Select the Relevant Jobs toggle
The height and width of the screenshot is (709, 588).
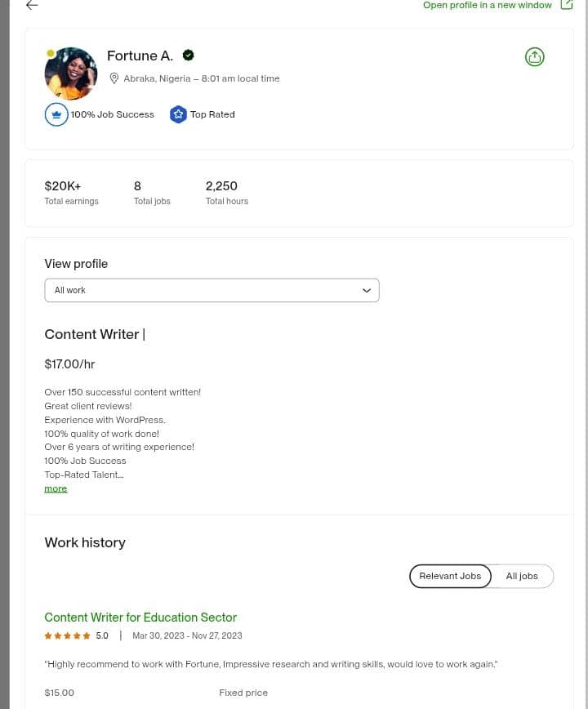click(450, 576)
